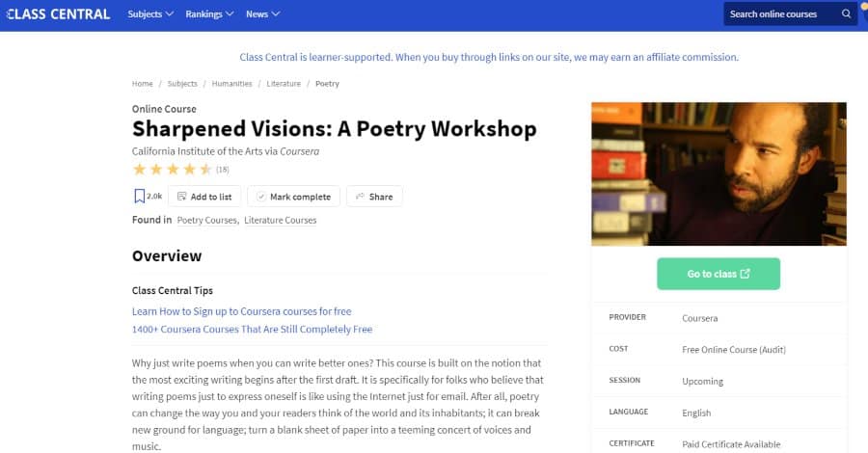Click Coursera provider value in sidebar
This screenshot has width=868, height=453.
[x=700, y=318]
